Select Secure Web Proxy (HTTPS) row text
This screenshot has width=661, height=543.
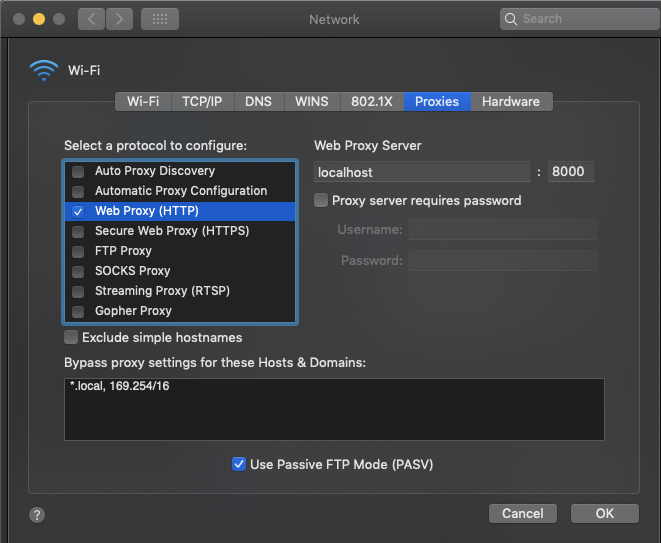point(172,231)
